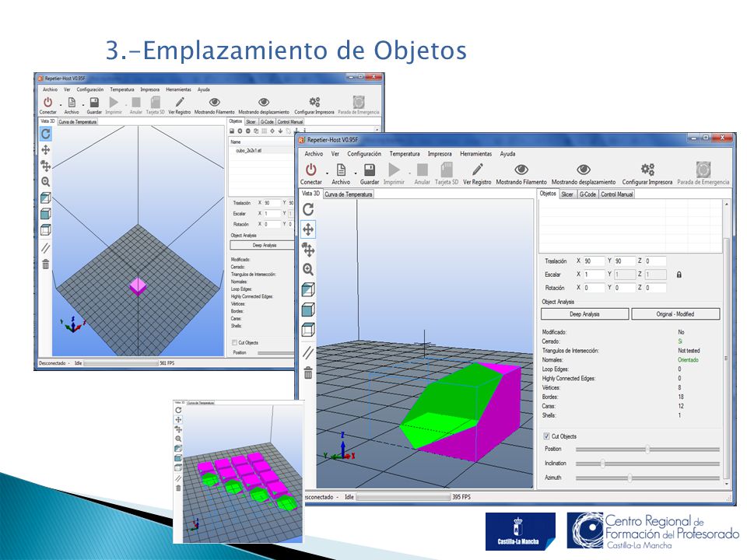Check Cut Objects checkbox in back window

(x=234, y=343)
